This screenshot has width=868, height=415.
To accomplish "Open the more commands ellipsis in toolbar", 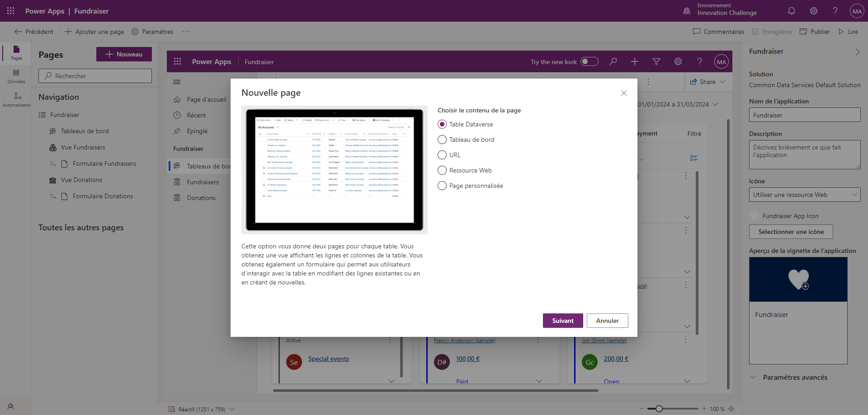I will point(186,32).
